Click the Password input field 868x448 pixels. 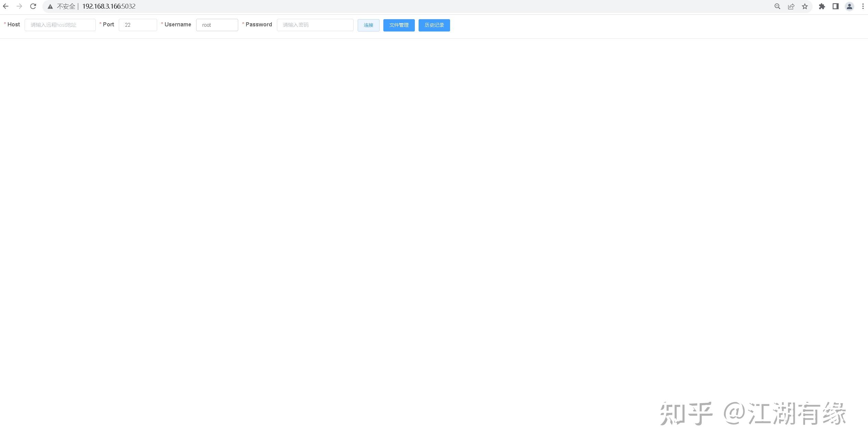[315, 25]
